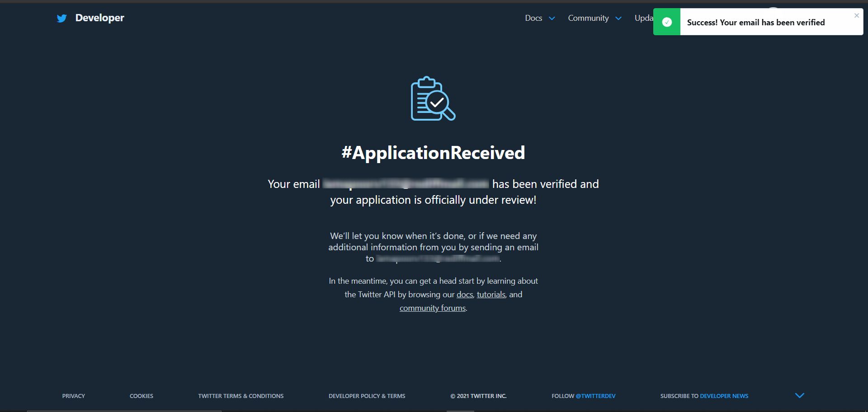Subscribe to Developer News link

point(724,396)
